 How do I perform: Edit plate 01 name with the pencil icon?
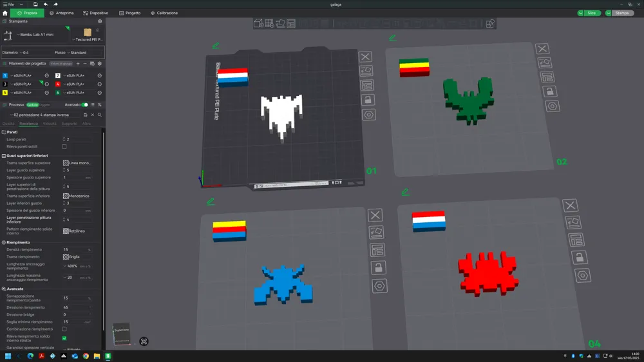(216, 46)
